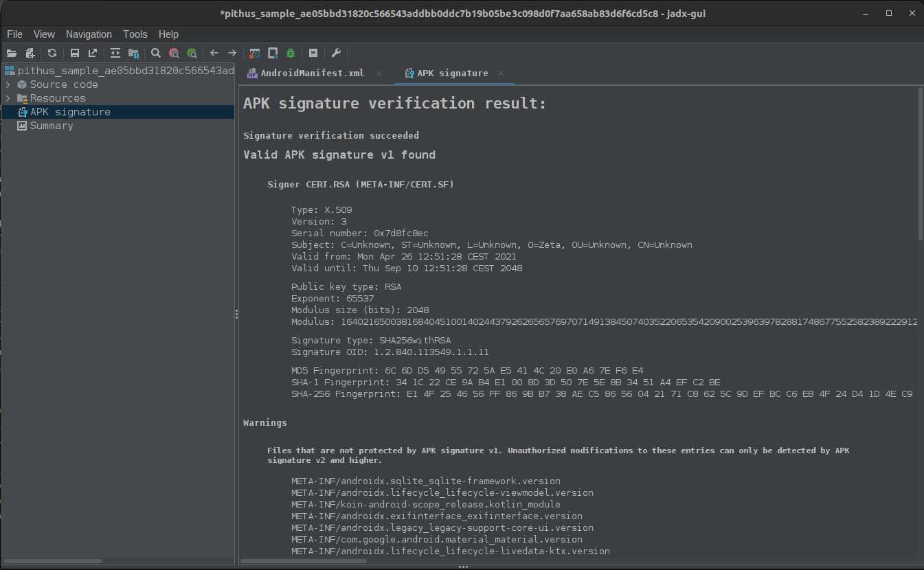Screen dimensions: 924x570
Task: Click the serial number 0x7d8fc8ec
Action: 401,233
